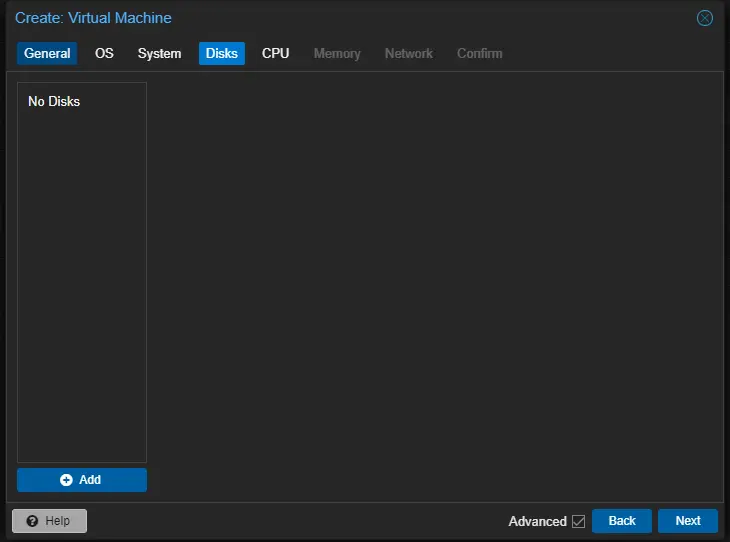Viewport: 730px width, 542px height.
Task: Click the plus icon on Add button
Action: (x=66, y=480)
